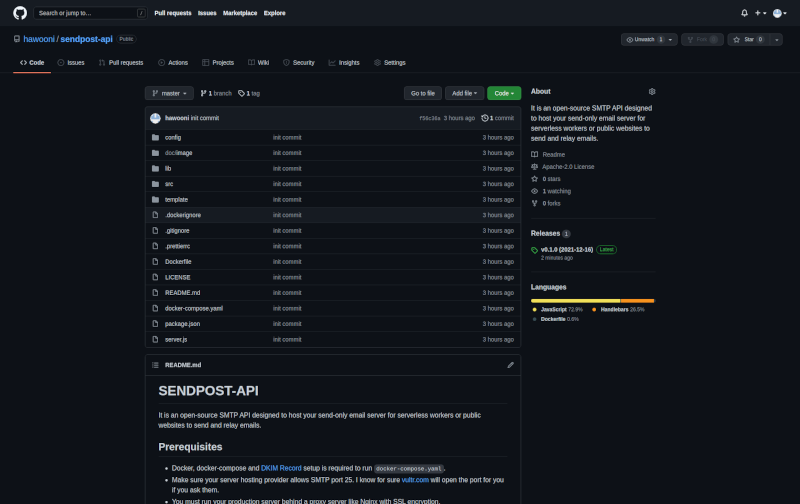The height and width of the screenshot is (504, 800).
Task: Click the Go to file button
Action: [423, 93]
